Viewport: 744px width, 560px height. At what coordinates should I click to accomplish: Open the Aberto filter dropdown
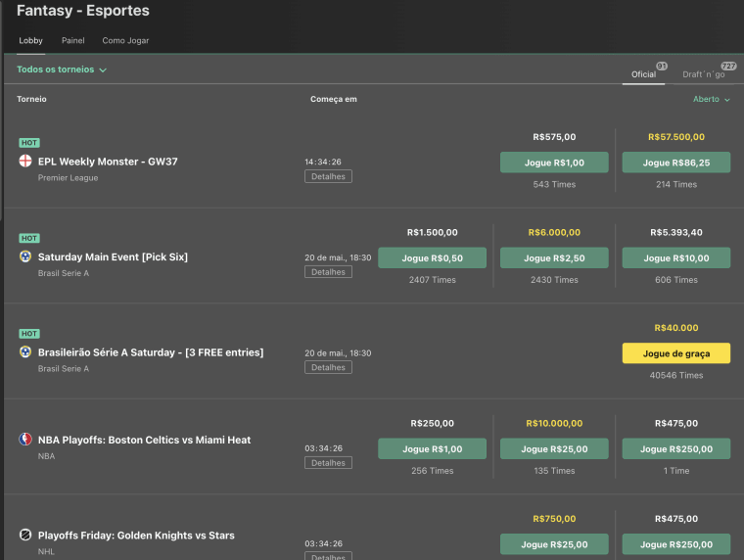tap(711, 99)
